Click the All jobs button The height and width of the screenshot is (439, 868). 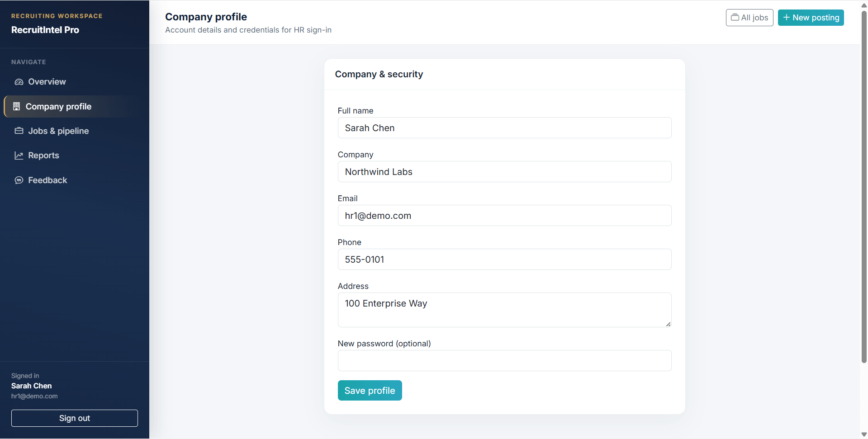click(x=749, y=18)
